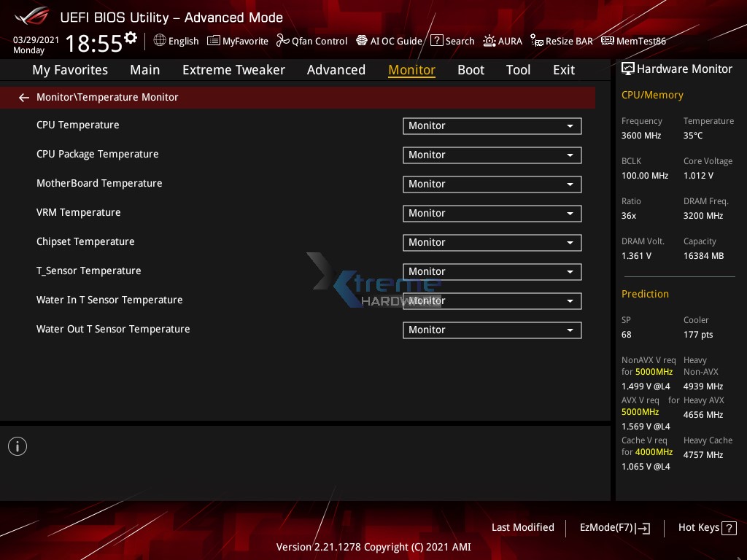Open the Tool menu

click(x=518, y=69)
